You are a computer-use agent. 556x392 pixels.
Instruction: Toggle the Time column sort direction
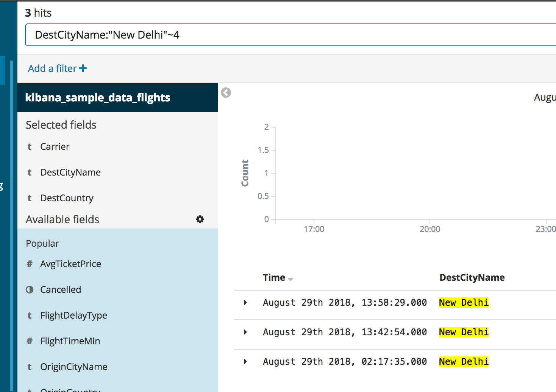coord(291,278)
